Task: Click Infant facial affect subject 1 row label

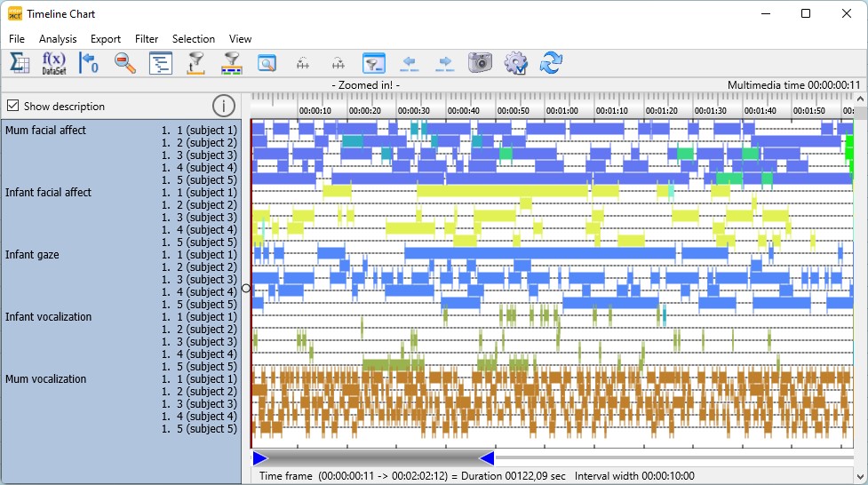Action: [x=199, y=192]
